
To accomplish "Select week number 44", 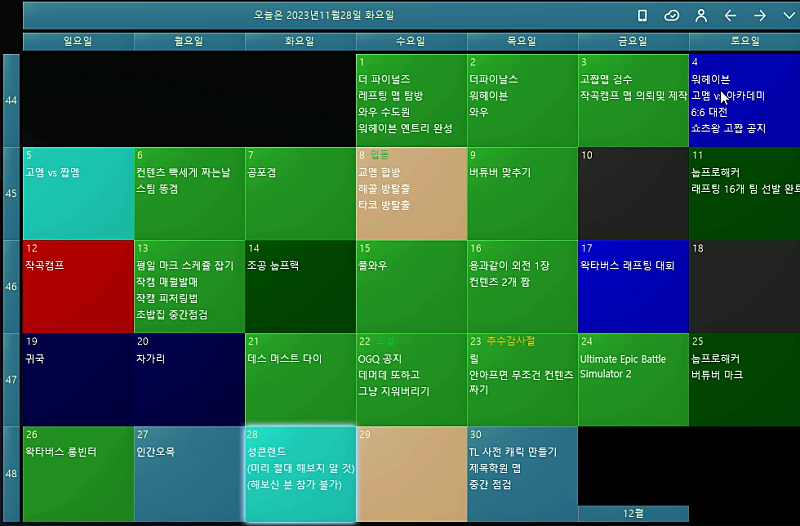I will [x=11, y=101].
